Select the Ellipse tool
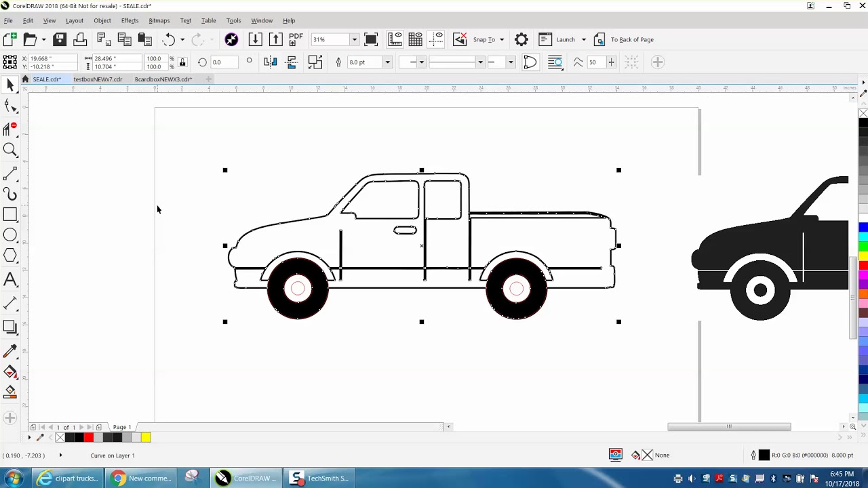 [x=10, y=235]
